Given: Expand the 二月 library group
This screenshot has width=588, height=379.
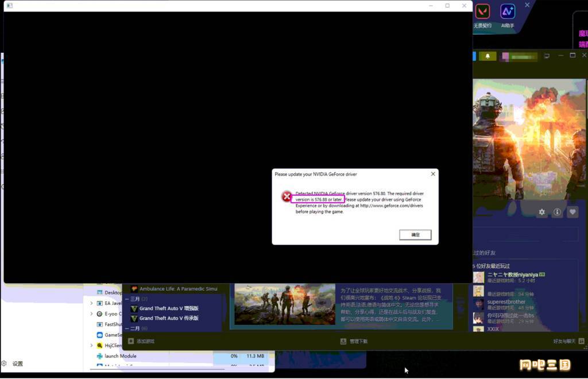Looking at the screenshot, I should coord(127,328).
